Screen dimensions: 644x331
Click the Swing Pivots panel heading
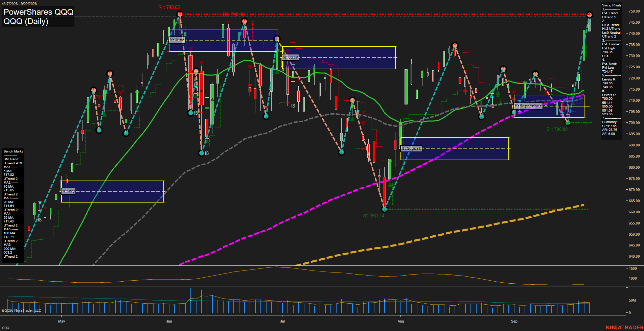point(612,5)
